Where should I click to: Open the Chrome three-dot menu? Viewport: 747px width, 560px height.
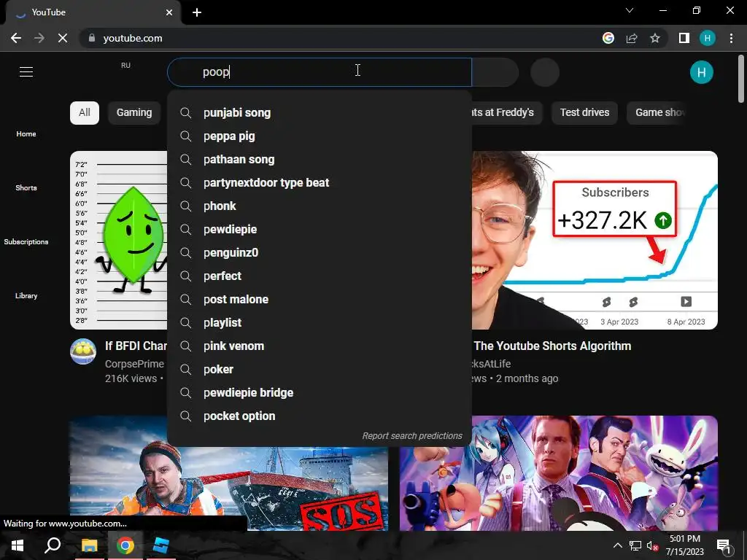coord(731,38)
